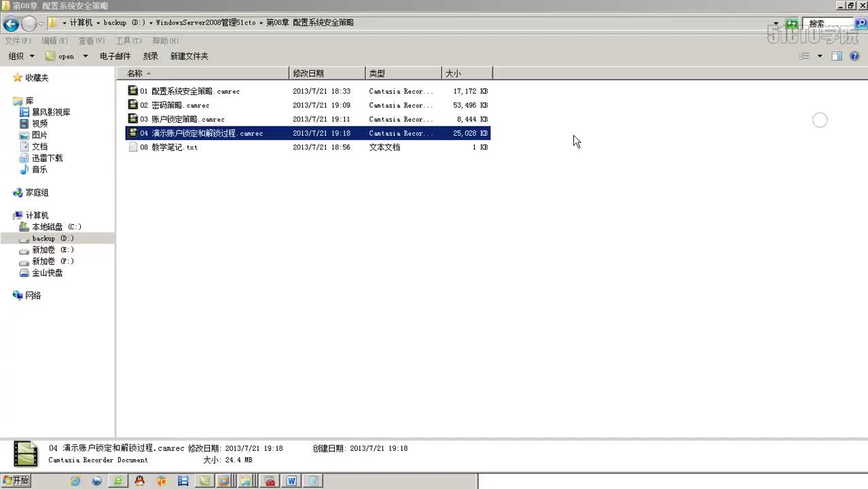Click 计算机 in the navigation pane
The height and width of the screenshot is (489, 868).
point(37,215)
